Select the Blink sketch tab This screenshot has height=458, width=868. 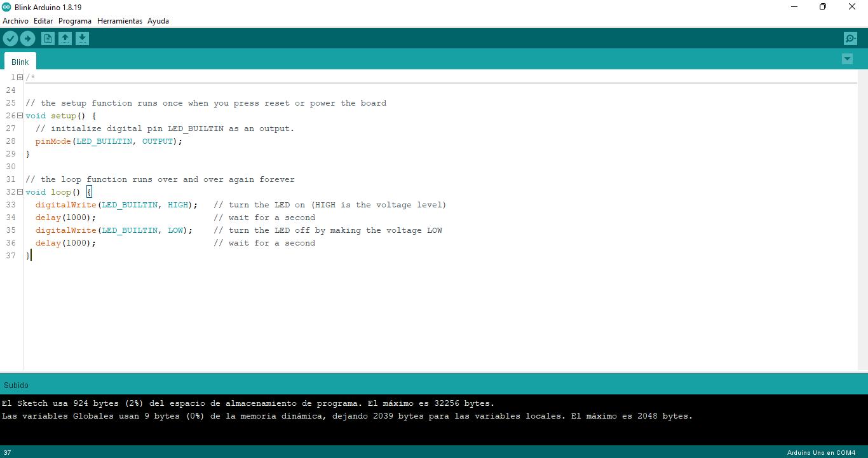coord(20,62)
